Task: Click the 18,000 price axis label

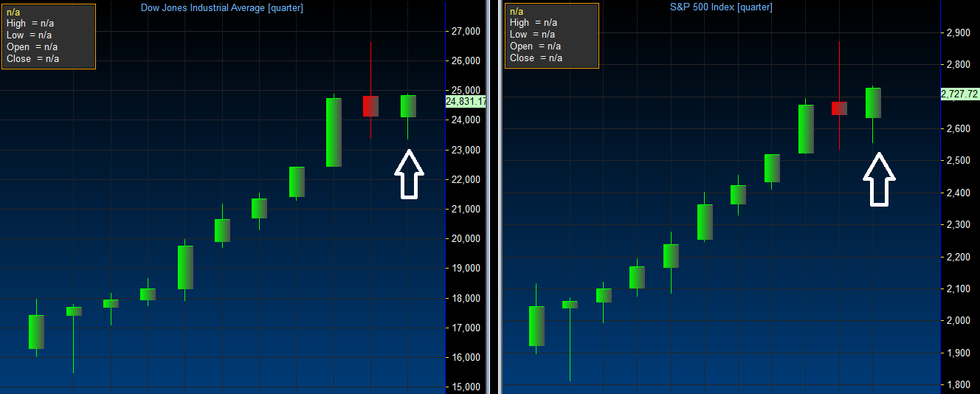Action: click(466, 298)
